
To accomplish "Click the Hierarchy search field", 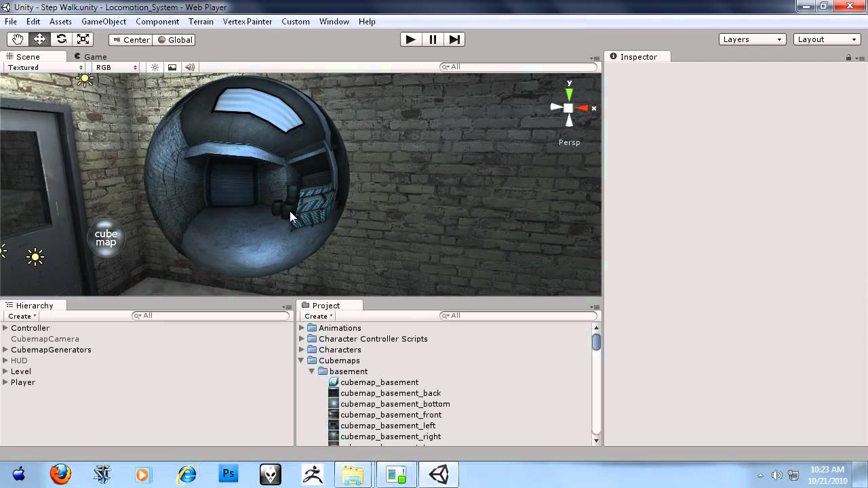I will click(210, 316).
